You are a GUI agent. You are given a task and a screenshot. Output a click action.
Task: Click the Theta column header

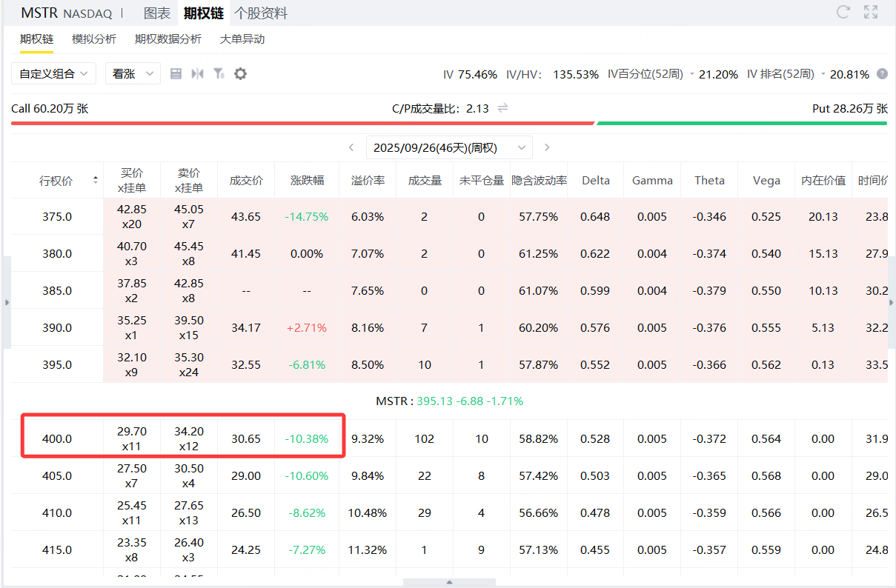click(709, 180)
